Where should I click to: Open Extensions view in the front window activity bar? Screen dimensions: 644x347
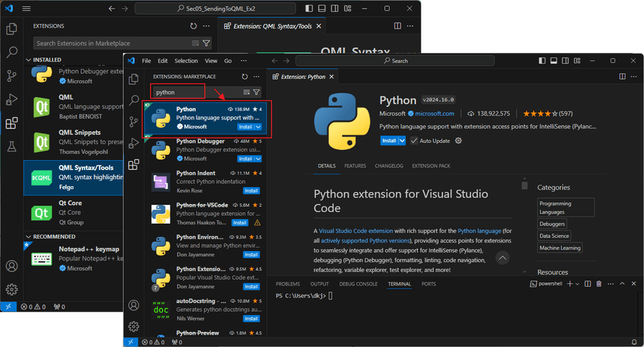tap(133, 165)
